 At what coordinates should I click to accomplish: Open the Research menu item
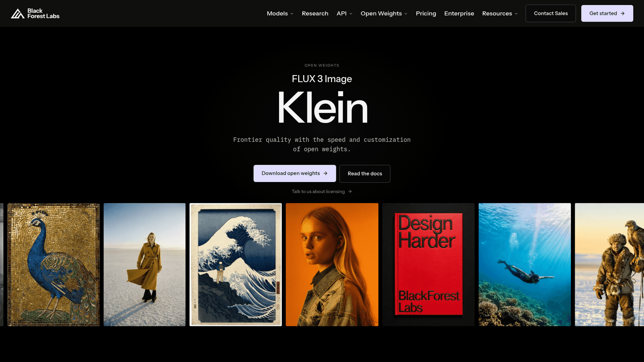point(315,13)
